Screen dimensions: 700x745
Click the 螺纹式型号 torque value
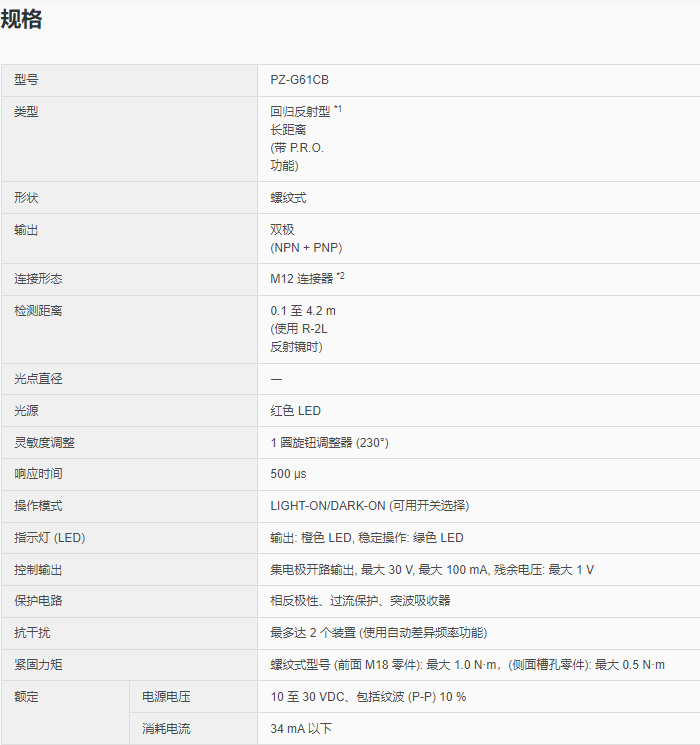tap(468, 665)
